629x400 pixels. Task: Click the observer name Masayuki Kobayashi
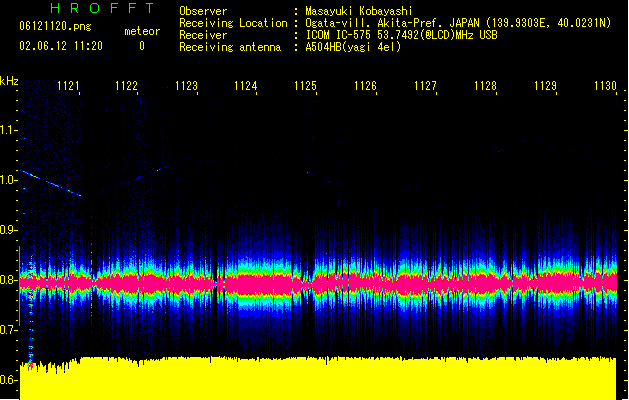click(x=359, y=11)
